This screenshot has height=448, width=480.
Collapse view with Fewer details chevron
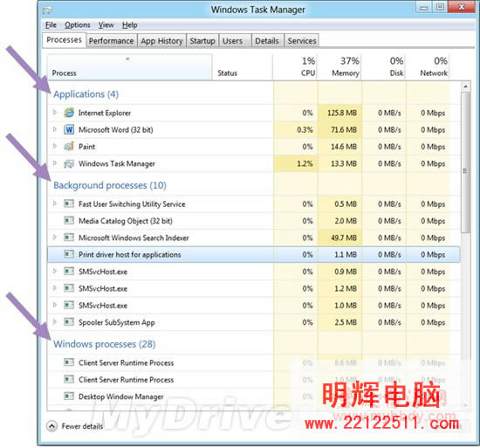point(51,426)
